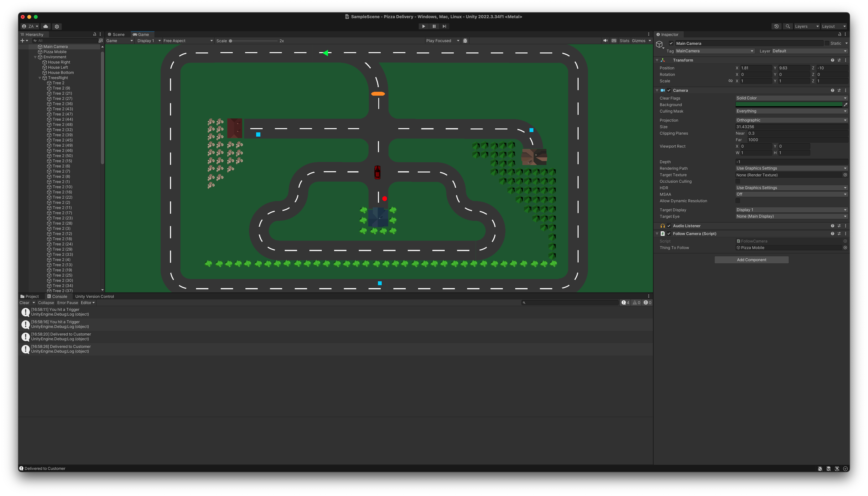Toggle the error count filter in Console
868x496 pixels.
pyautogui.click(x=648, y=303)
